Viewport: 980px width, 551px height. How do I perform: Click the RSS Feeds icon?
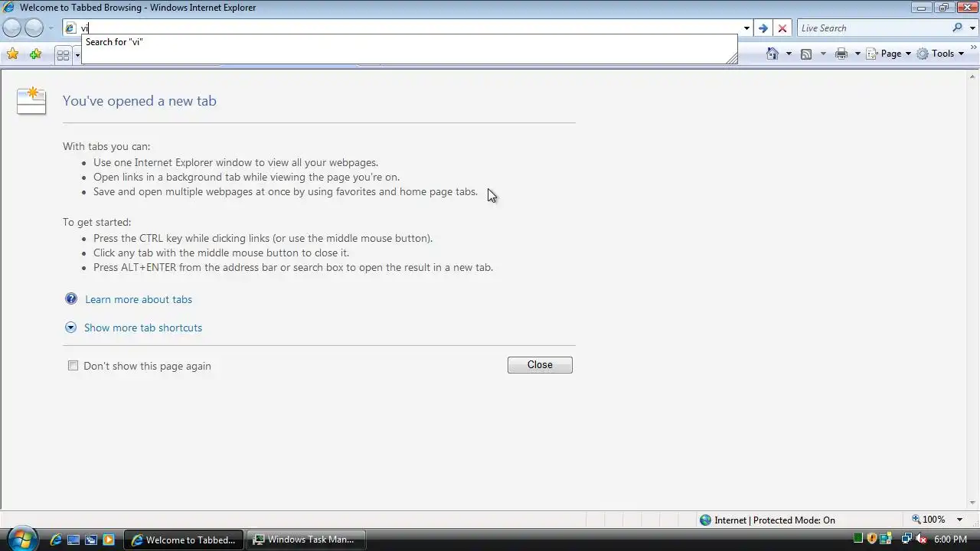(806, 54)
